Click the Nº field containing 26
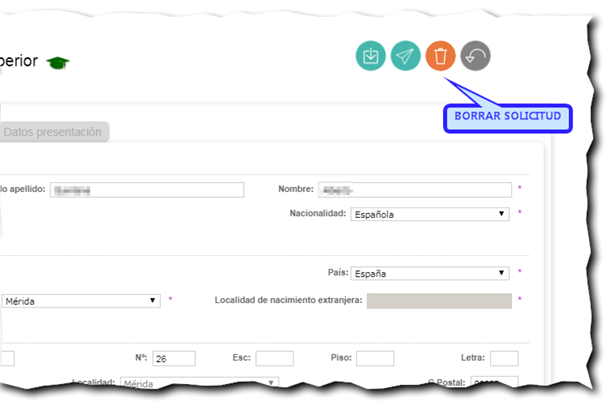This screenshot has width=610, height=401. [173, 358]
